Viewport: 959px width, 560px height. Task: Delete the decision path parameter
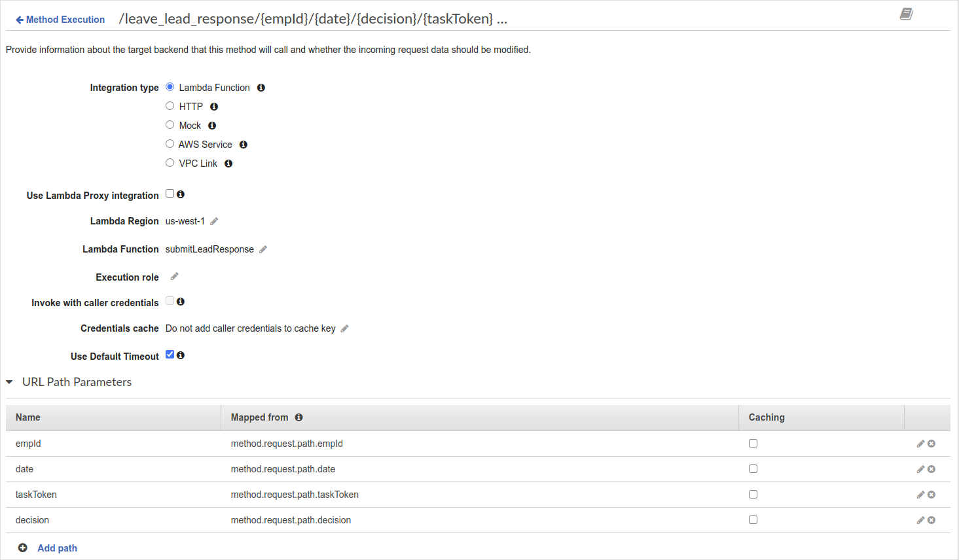(x=931, y=520)
